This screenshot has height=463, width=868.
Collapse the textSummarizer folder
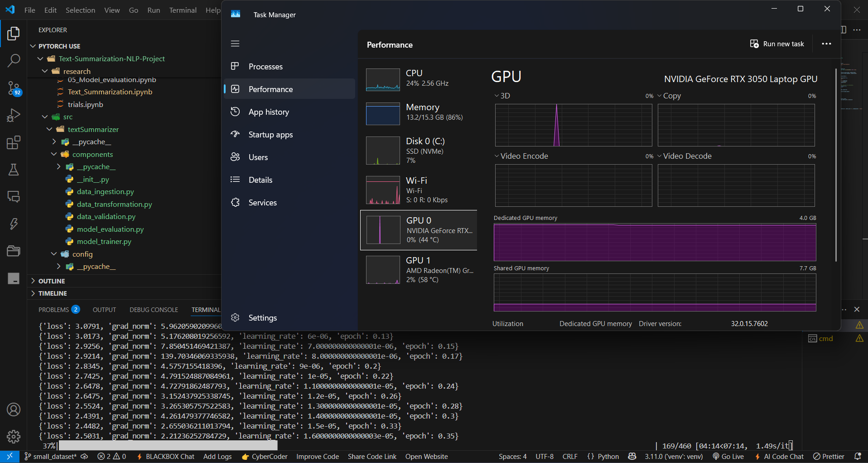click(93, 129)
